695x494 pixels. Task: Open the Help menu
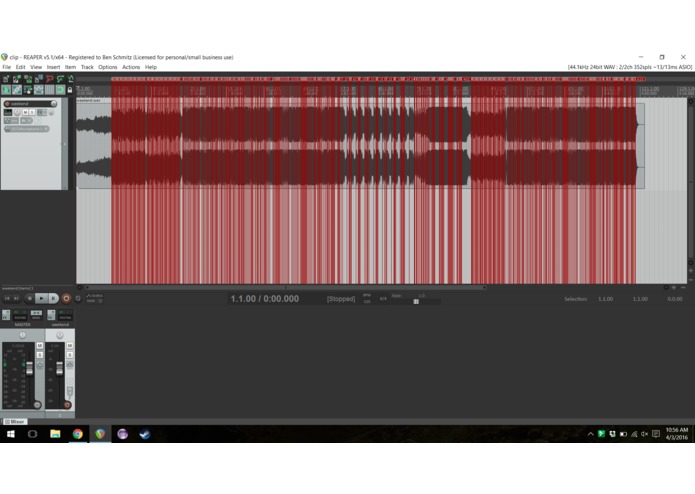[x=151, y=67]
